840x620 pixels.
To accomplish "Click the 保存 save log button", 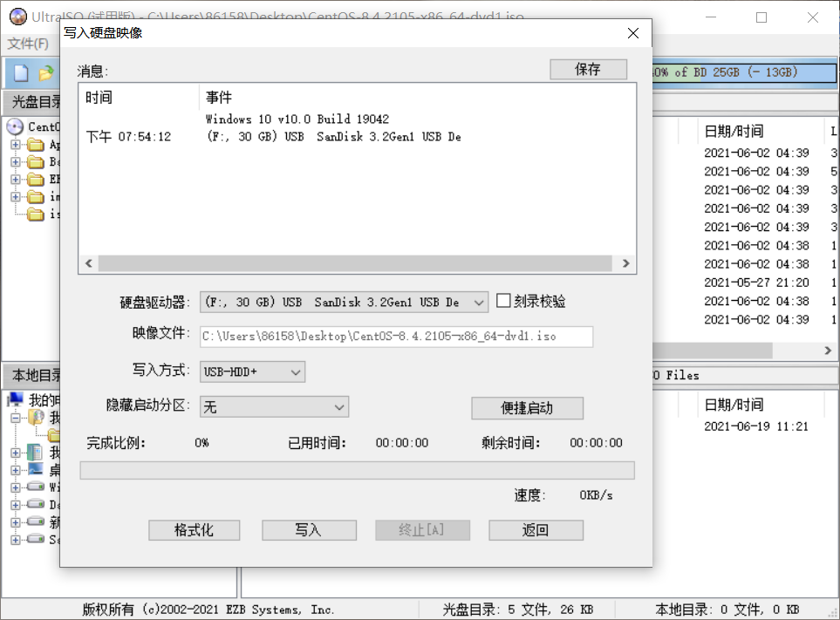I will click(x=588, y=69).
